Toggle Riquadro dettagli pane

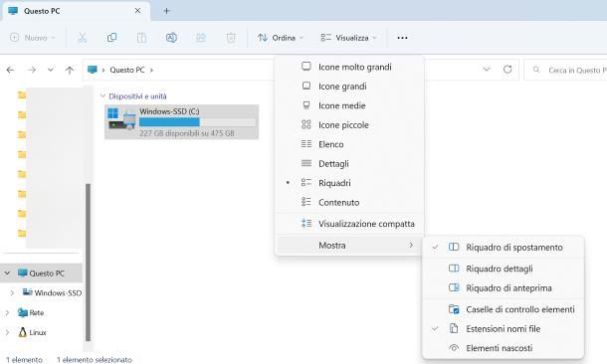(503, 269)
